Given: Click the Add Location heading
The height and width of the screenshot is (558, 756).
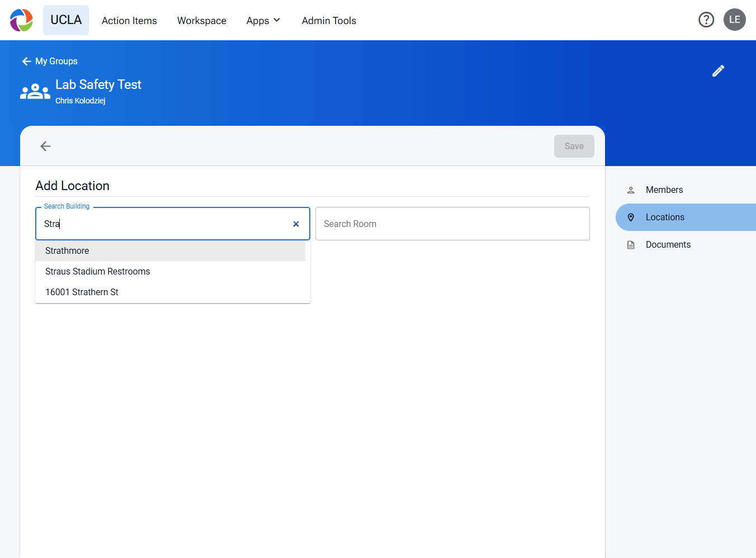Looking at the screenshot, I should [73, 186].
